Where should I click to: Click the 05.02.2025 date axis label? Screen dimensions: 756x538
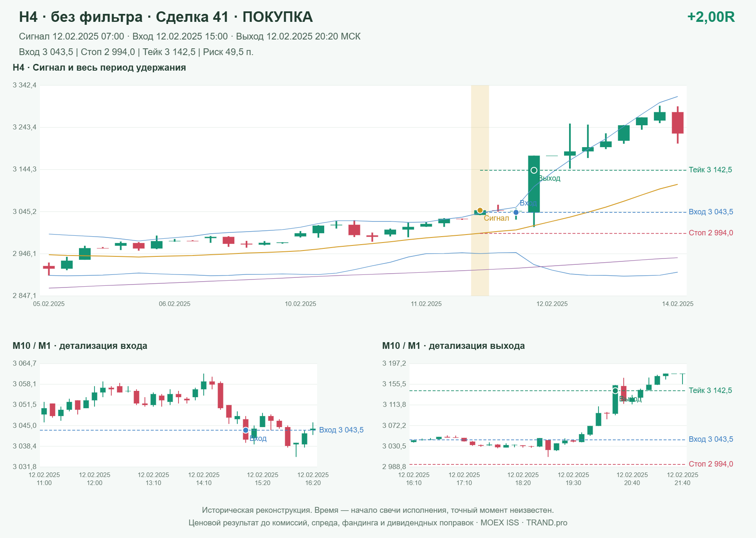pos(49,304)
